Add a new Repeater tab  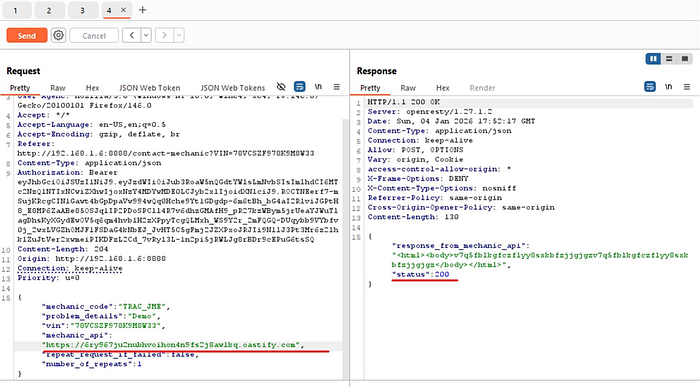click(142, 10)
